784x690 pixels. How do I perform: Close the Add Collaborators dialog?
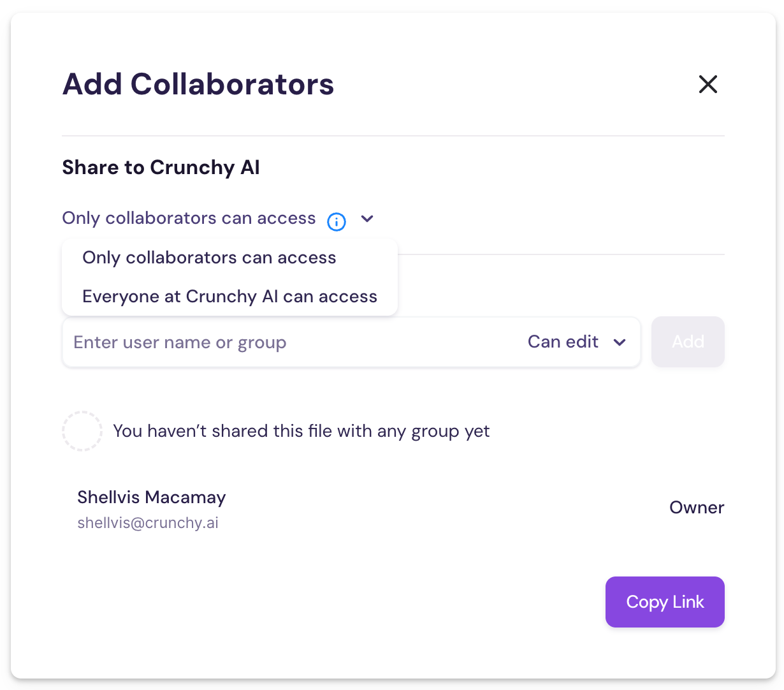pos(708,84)
